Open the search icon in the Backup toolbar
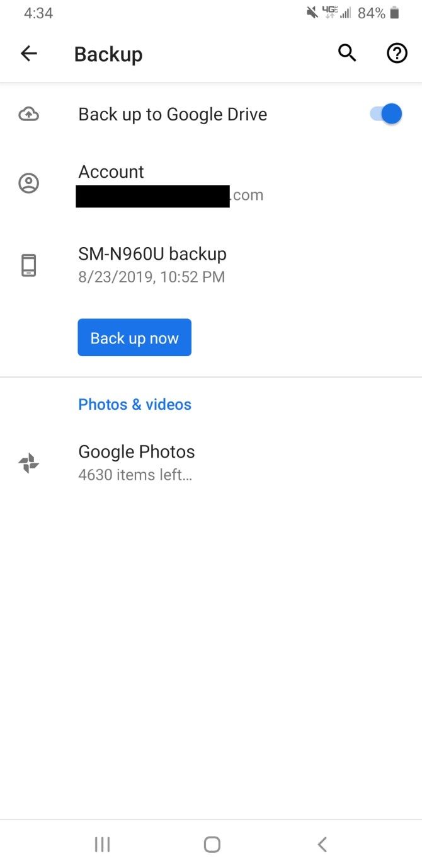 coord(347,53)
